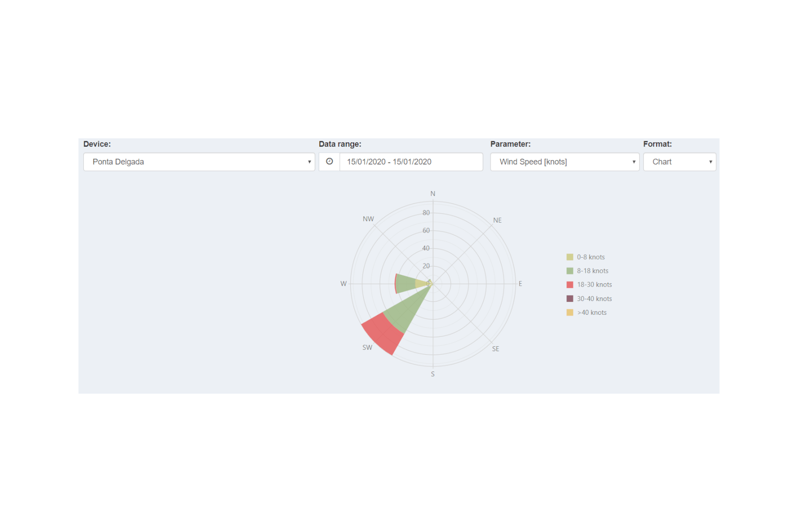The height and width of the screenshot is (532, 798).
Task: Click the Parameter: label
Action: pos(510,144)
